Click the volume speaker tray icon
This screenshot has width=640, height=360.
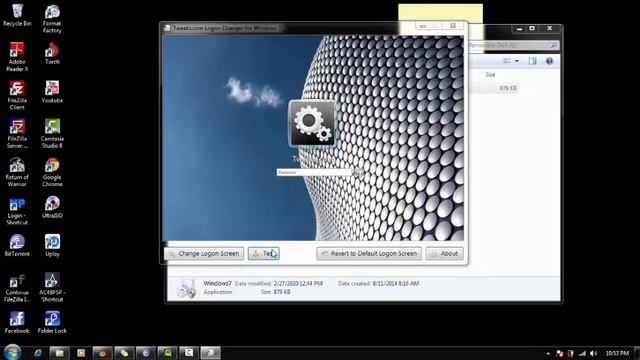594,353
